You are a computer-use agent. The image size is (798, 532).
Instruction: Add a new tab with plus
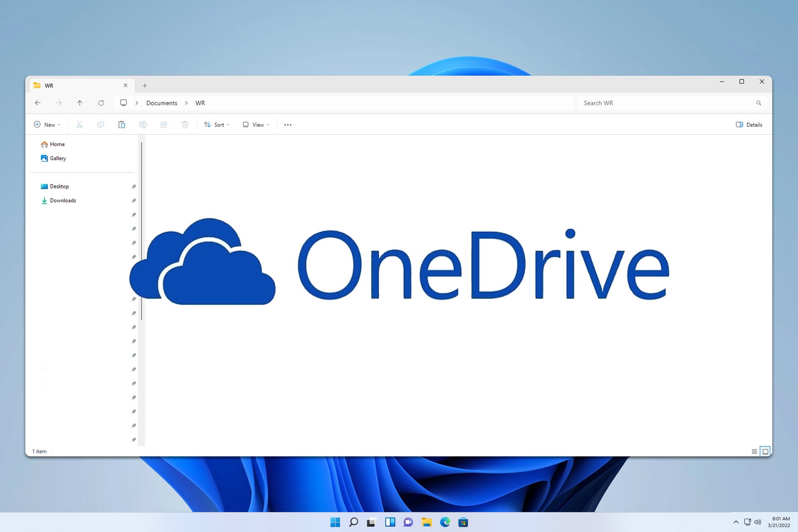tap(145, 86)
